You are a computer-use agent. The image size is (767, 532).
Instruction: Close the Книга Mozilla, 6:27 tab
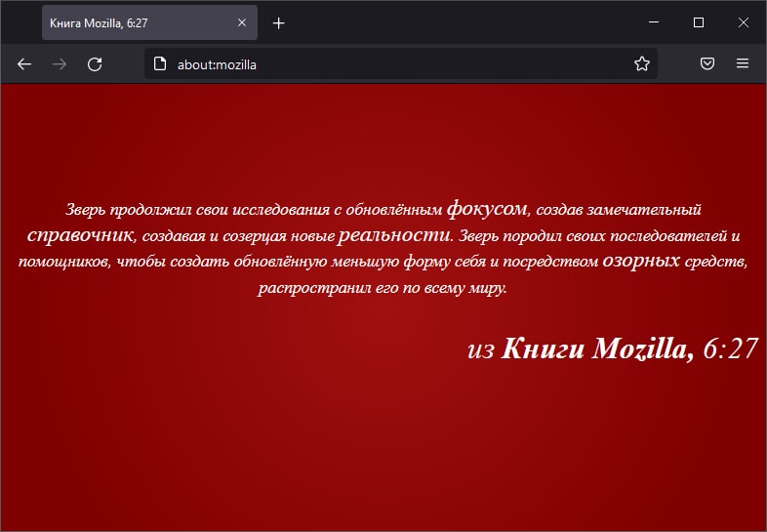point(242,22)
